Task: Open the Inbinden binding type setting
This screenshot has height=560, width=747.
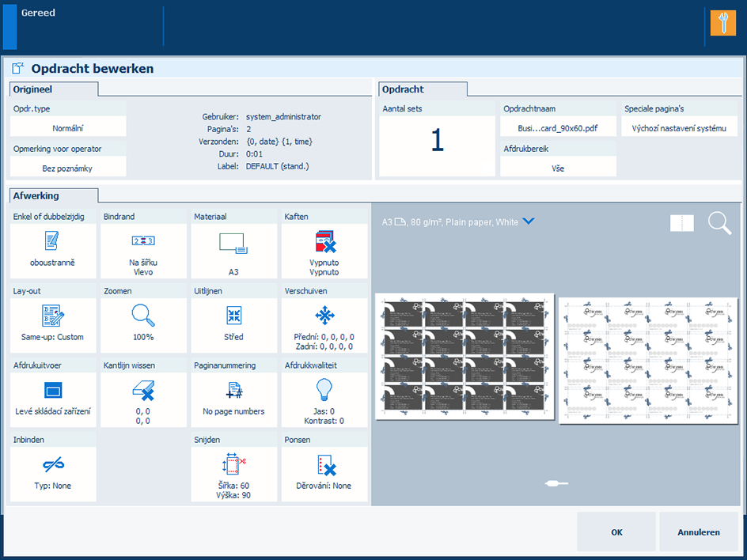Action: point(52,472)
